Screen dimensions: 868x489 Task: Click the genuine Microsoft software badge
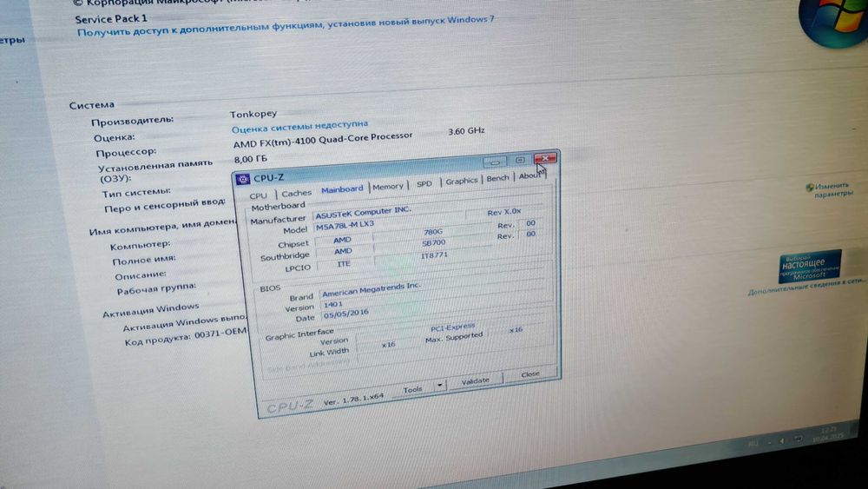pos(809,267)
